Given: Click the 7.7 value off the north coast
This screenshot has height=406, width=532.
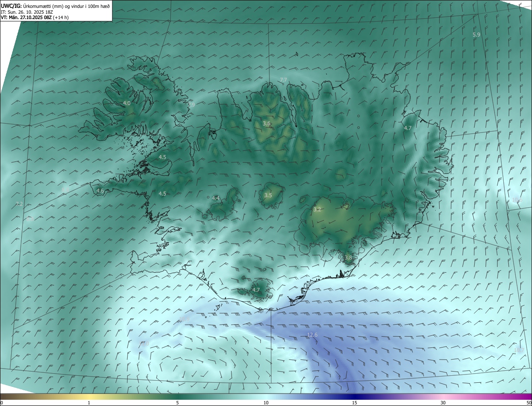Looking at the screenshot, I should 283,80.
